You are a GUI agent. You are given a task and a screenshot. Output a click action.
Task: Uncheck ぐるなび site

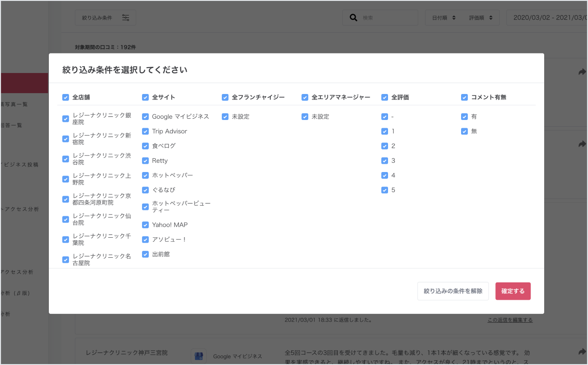[x=145, y=190]
